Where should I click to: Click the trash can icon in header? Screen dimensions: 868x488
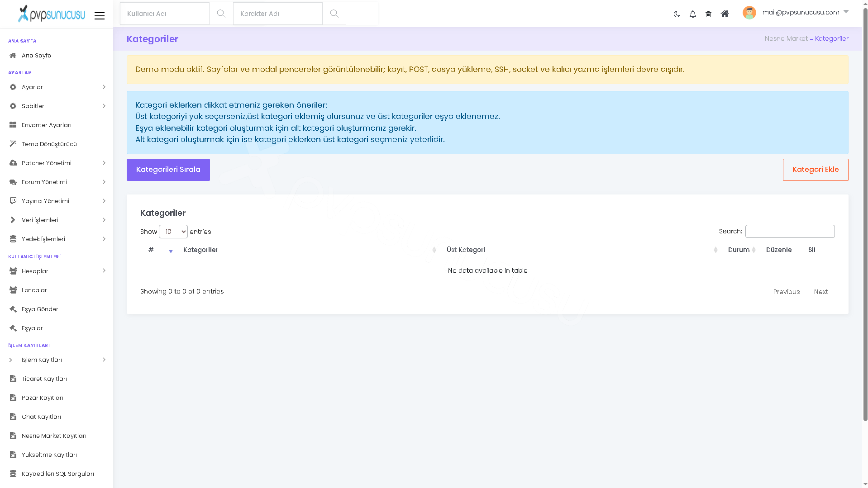tap(708, 14)
